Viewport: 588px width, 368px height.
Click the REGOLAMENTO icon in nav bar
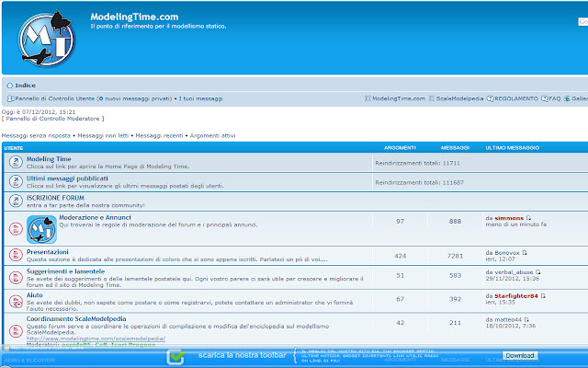490,98
